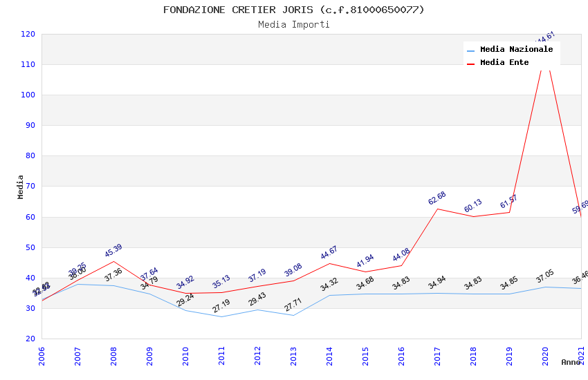The width and height of the screenshot is (588, 380).
Task: Click the 2012 year label
Action: coord(257,356)
